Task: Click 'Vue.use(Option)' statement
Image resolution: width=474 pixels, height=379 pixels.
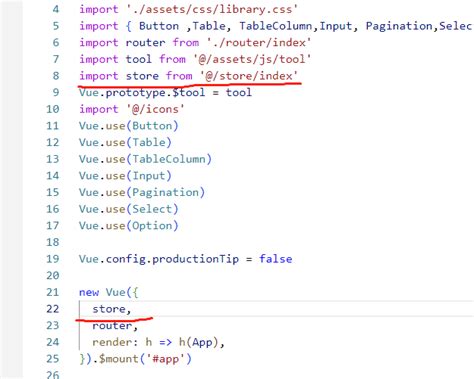Action: pyautogui.click(x=129, y=226)
